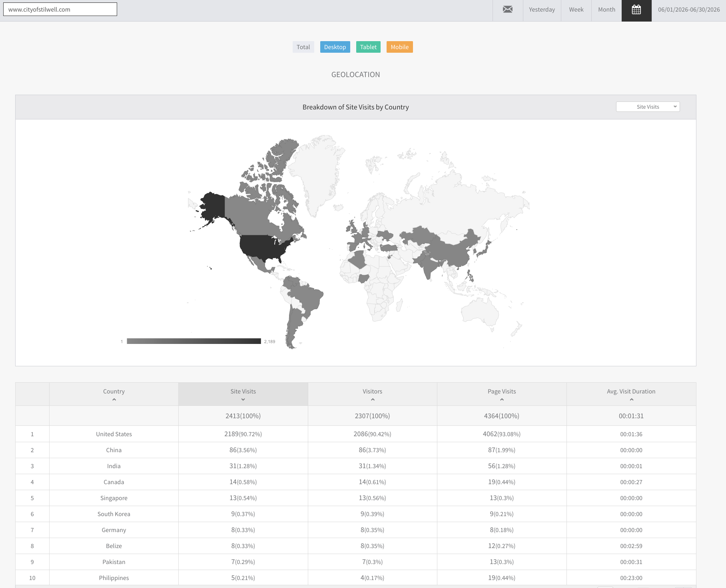Click the Singapore country cell
726x588 pixels.
114,498
